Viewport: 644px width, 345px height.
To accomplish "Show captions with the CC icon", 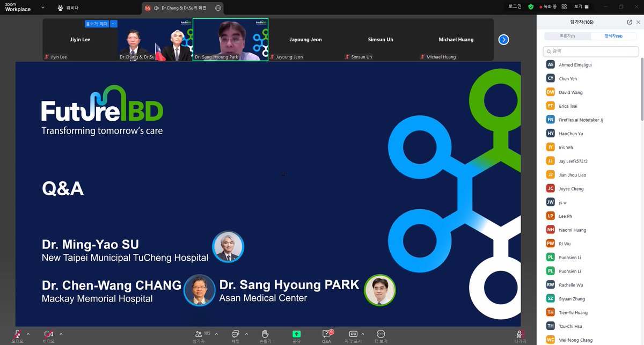I will (x=353, y=334).
